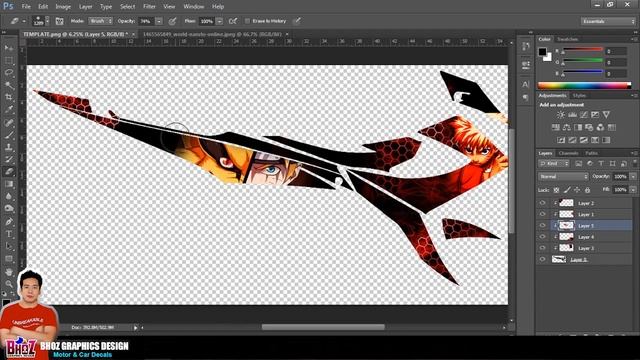The image size is (640, 360).
Task: Add a Curves adjustment
Action: click(584, 115)
